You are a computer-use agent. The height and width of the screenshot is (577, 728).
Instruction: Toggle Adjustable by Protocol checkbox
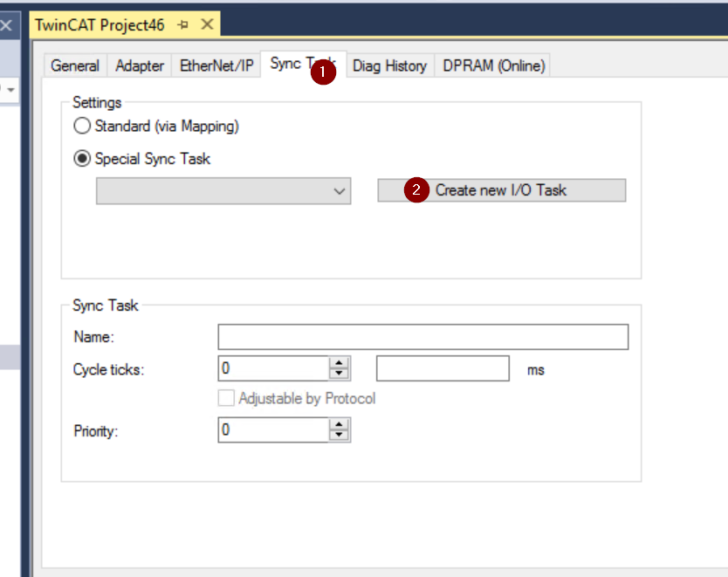pyautogui.click(x=226, y=398)
